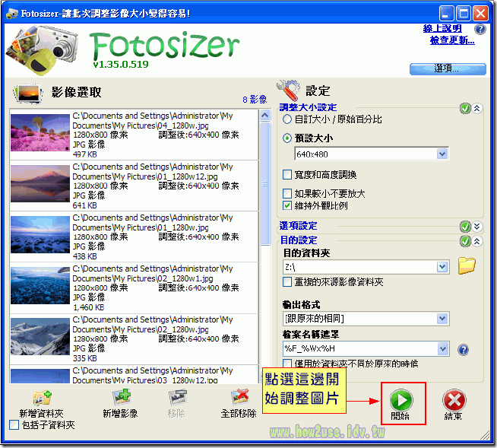497x448 pixels.
Task: Browse destination folder with the yellow folder icon
Action: pos(467,266)
